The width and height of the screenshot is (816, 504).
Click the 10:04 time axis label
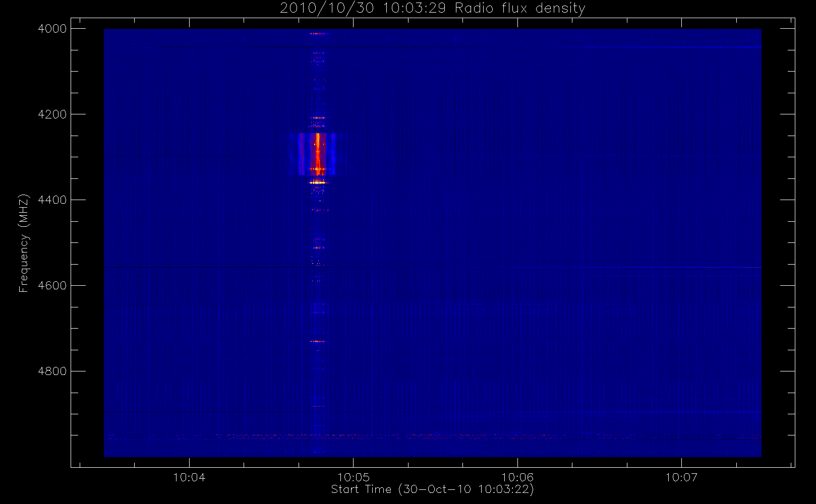pos(189,477)
